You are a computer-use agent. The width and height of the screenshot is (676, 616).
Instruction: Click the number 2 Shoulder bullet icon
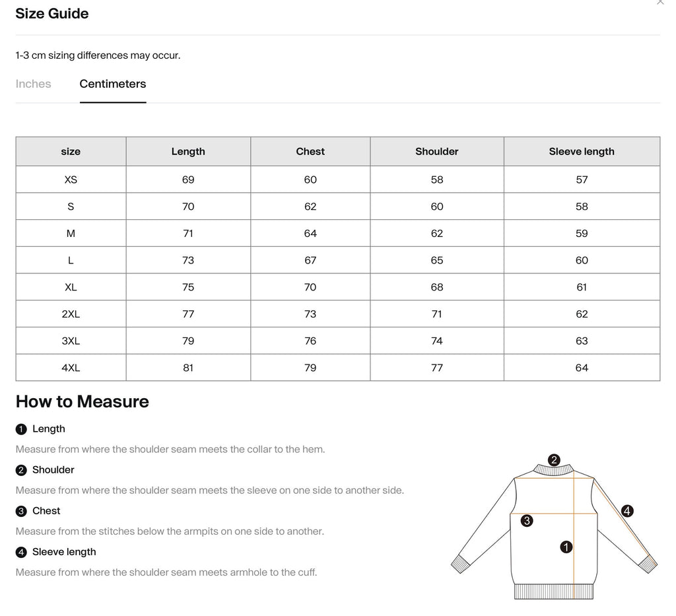point(21,470)
